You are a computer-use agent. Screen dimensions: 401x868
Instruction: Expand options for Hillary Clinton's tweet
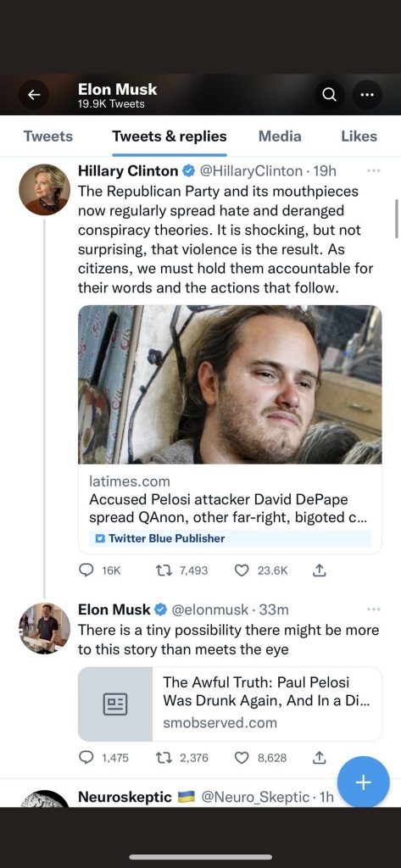(x=374, y=171)
